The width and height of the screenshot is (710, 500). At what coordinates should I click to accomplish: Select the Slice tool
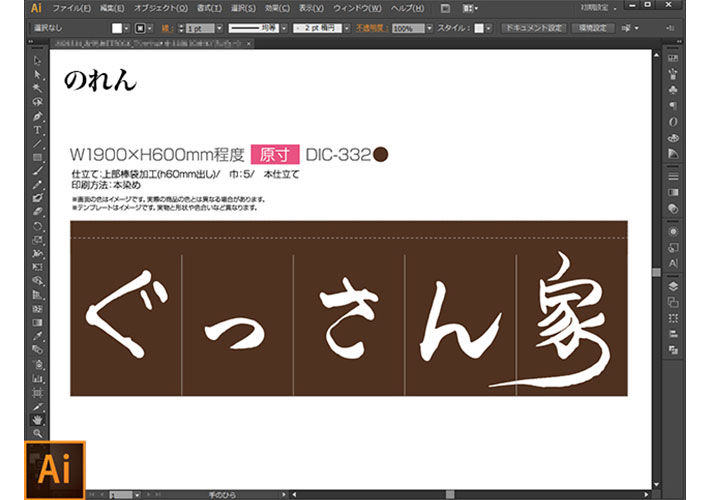(37, 406)
